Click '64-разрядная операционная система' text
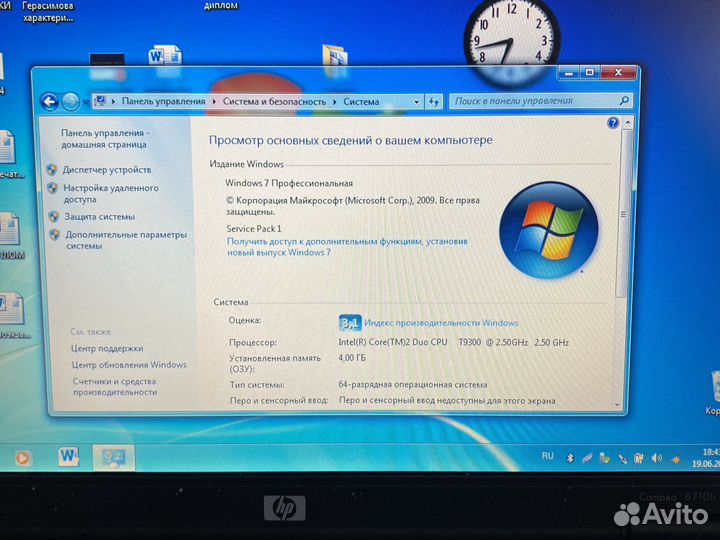 (413, 385)
